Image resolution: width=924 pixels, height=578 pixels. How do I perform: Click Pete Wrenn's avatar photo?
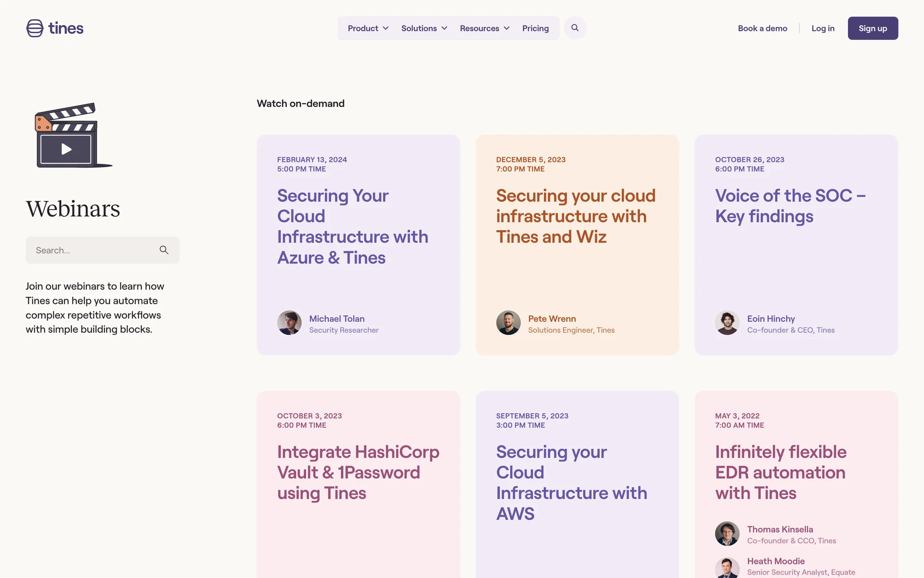(508, 323)
